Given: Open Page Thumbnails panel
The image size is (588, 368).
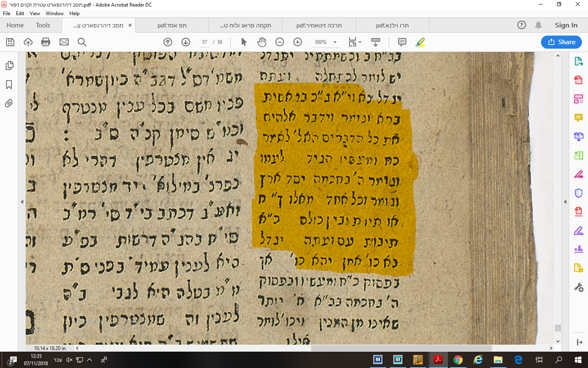Looking at the screenshot, I should (x=9, y=65).
